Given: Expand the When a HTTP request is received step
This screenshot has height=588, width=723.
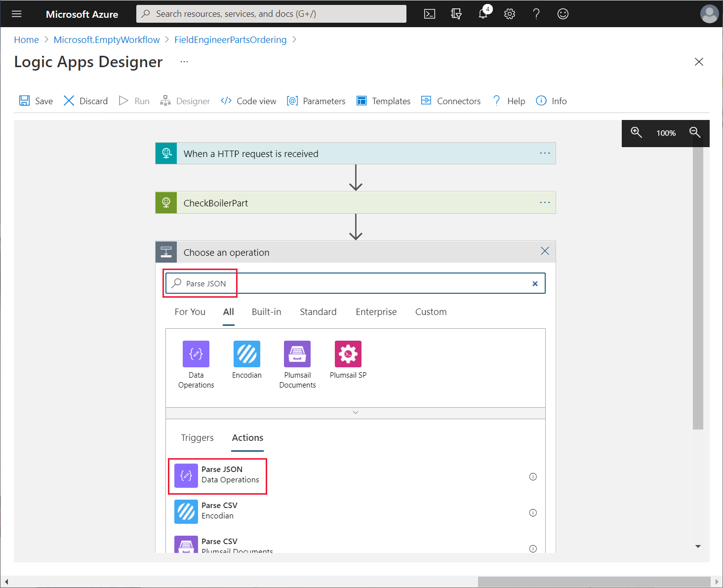Looking at the screenshot, I should [x=356, y=154].
